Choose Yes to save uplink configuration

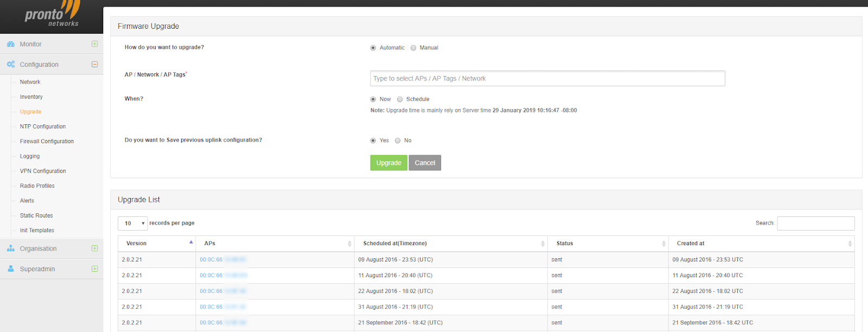tap(373, 141)
